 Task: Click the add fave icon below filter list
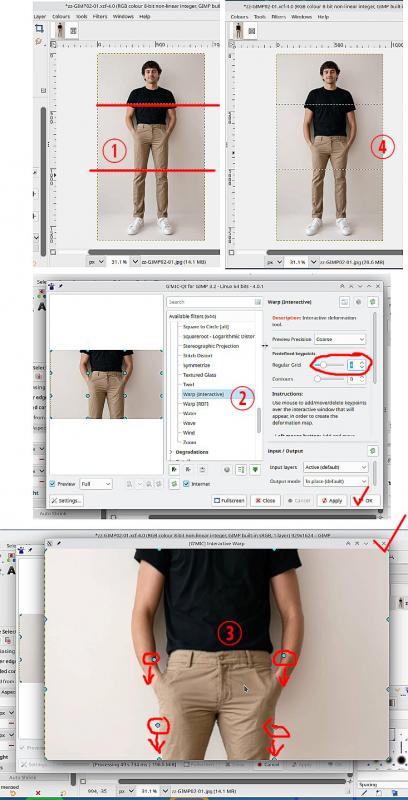click(174, 469)
